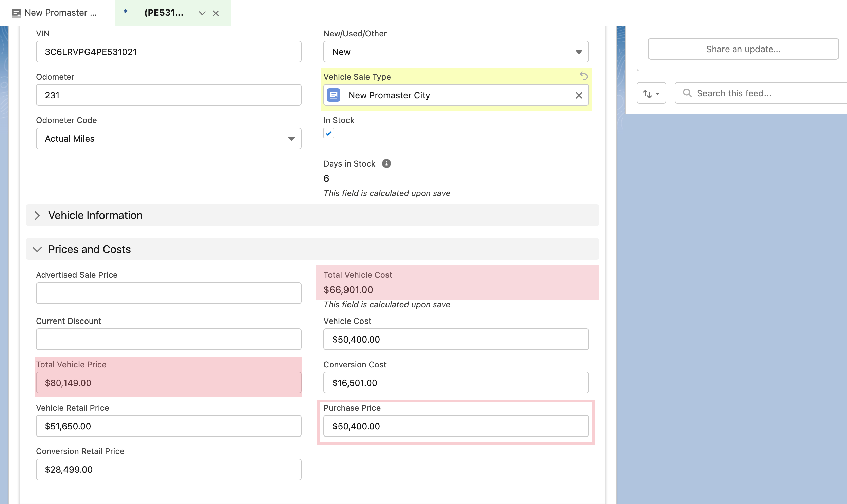Click the Conversion Retail Price field

pos(169,470)
